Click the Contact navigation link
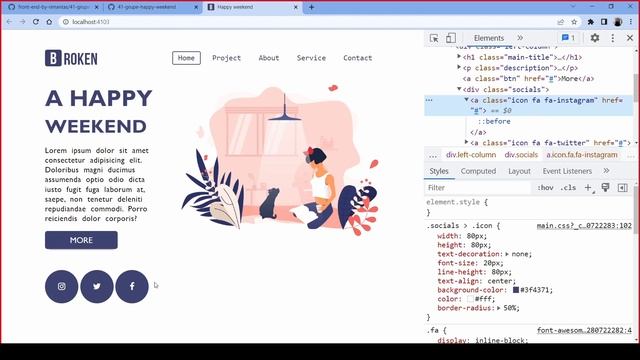Viewport: 640px width, 360px height. (x=358, y=58)
